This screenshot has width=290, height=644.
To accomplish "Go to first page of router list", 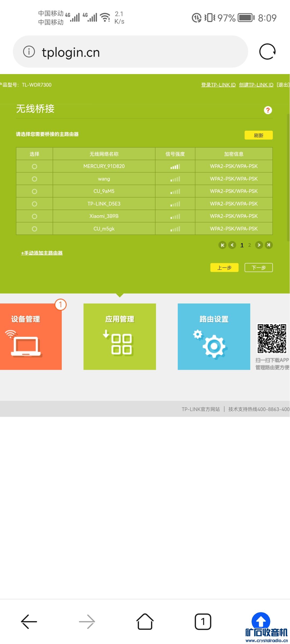I will click(222, 245).
